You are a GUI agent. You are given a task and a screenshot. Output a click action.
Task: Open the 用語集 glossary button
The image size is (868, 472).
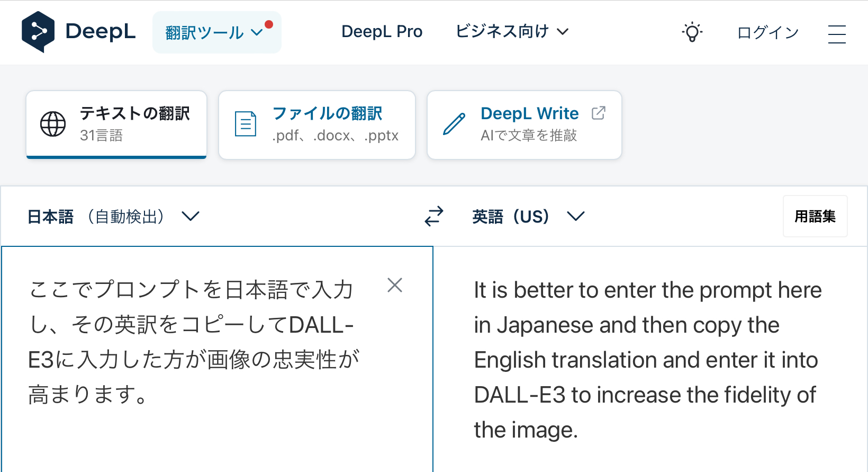pyautogui.click(x=815, y=216)
